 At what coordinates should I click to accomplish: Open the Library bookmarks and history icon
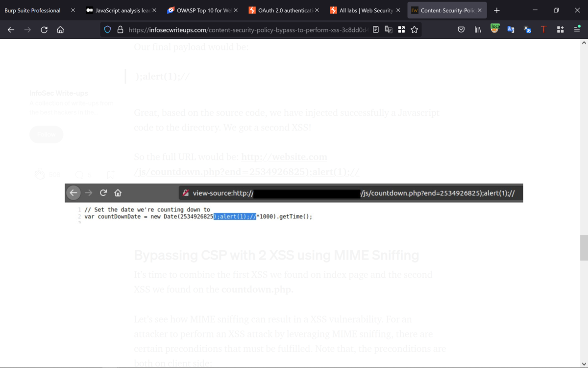(x=478, y=29)
